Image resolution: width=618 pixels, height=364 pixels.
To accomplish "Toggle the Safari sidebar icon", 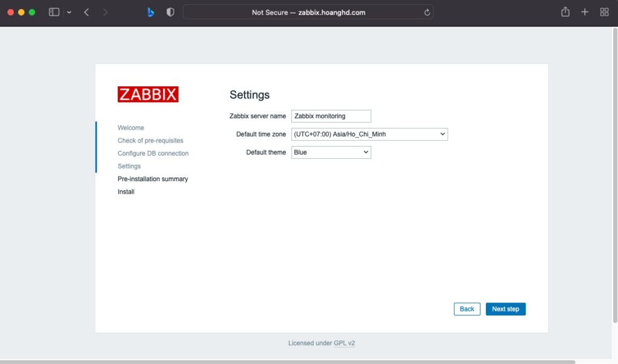I will [54, 12].
